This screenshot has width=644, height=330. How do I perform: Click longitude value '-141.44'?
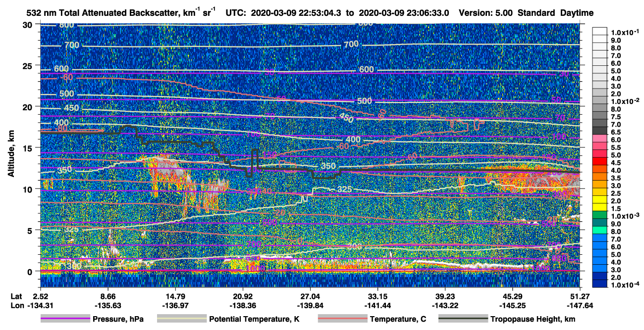point(377,305)
